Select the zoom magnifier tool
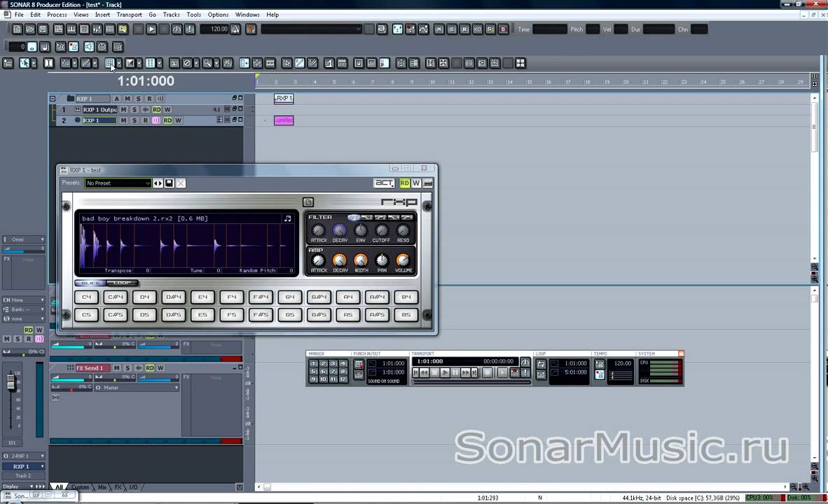This screenshot has height=504, width=828. pos(207,63)
